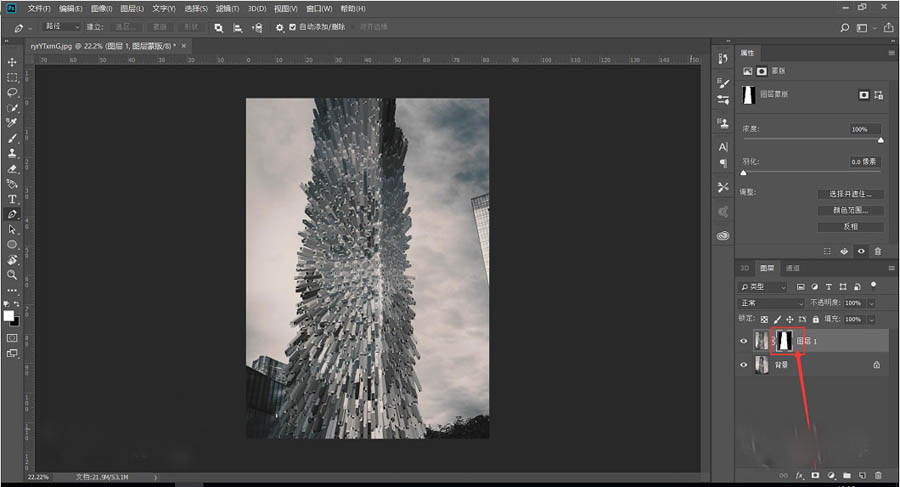
Task: Click the foreground color swatch
Action: click(9, 315)
